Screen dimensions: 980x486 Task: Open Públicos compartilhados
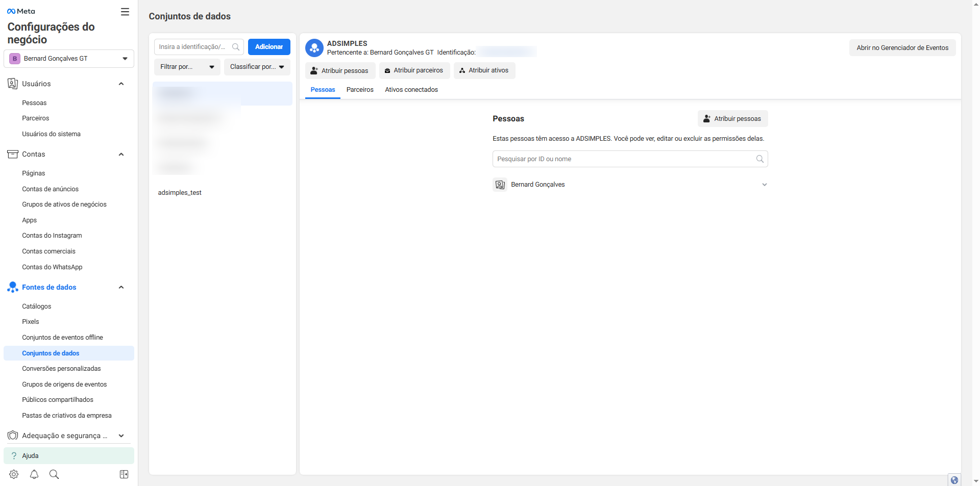click(58, 400)
